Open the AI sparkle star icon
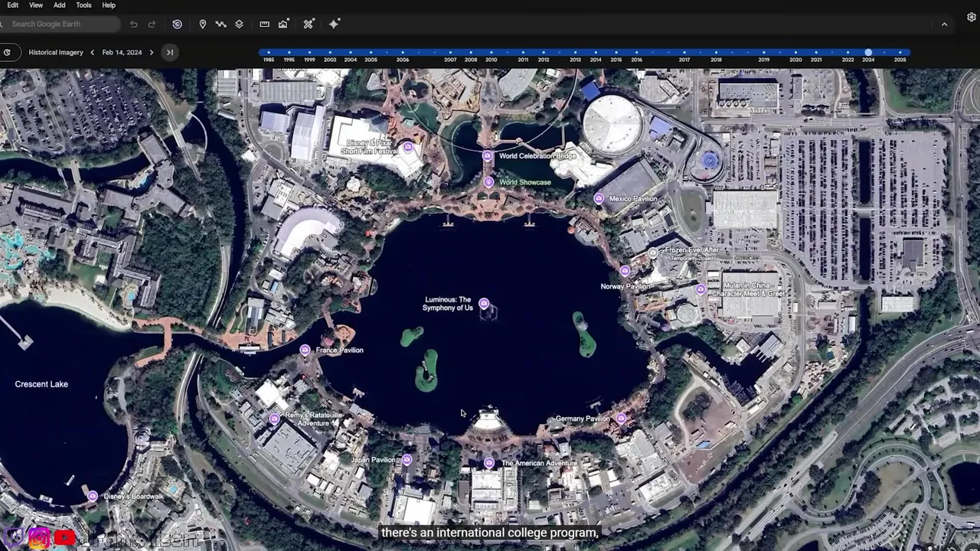Screen dimensions: 980x551 (334, 24)
